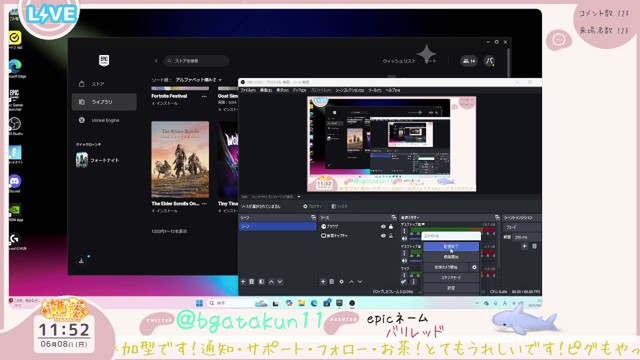Click Studio Mode button in OBS Controls
Viewport: 640px width, 360px height.
click(451, 278)
